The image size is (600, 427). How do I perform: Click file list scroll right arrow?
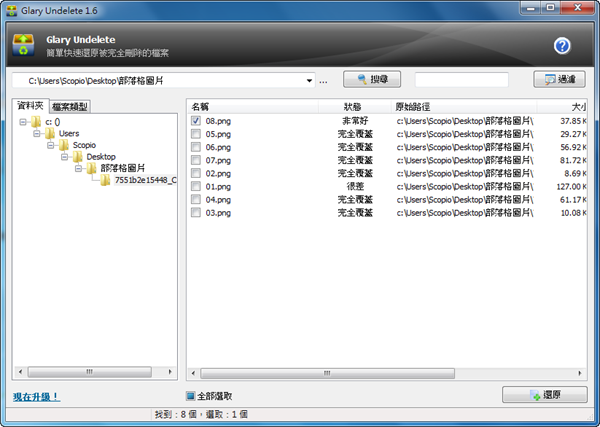coord(580,373)
